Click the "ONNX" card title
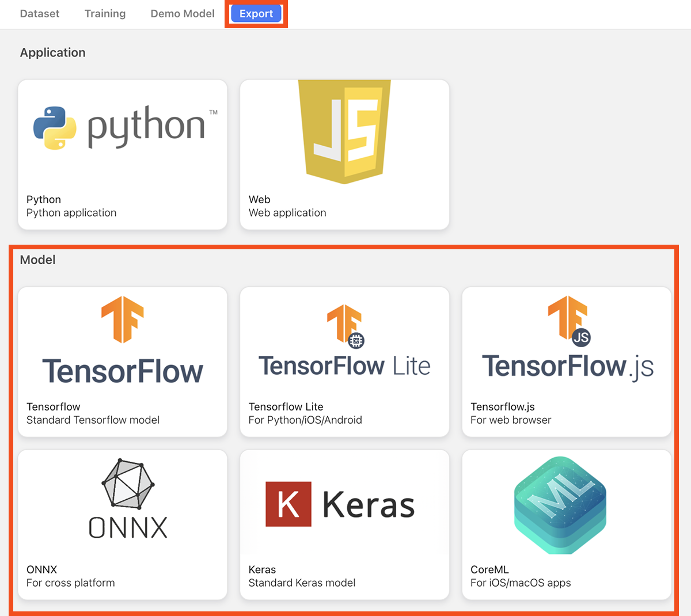 [x=41, y=570]
